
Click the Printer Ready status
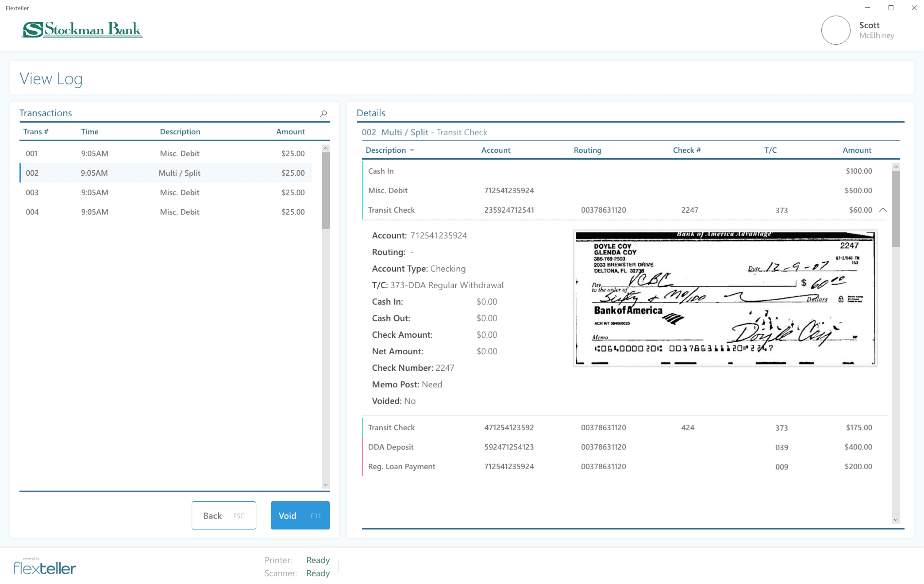(318, 560)
